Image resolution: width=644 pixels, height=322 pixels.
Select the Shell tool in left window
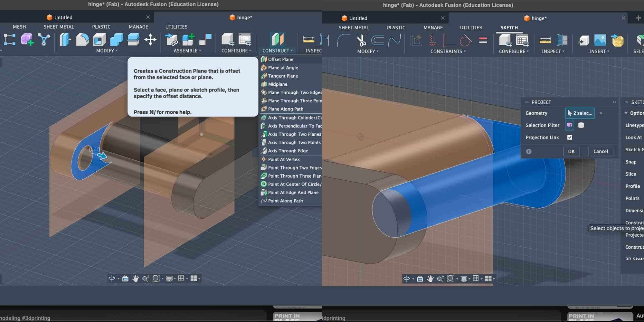tap(99, 40)
